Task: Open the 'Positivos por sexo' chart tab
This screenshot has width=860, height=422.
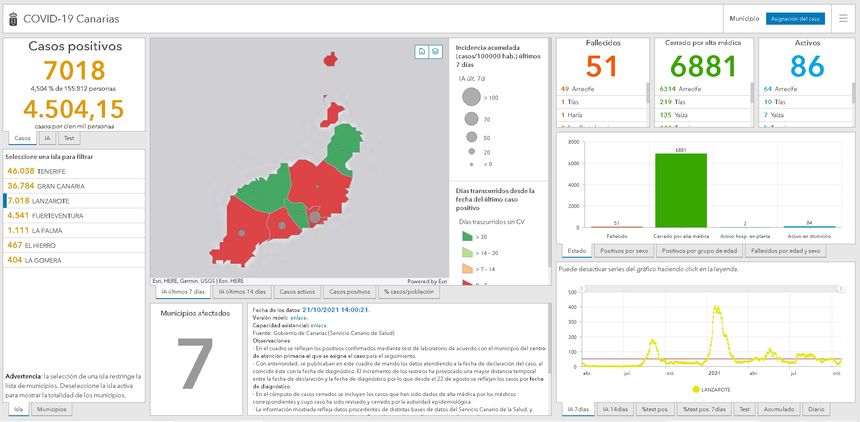Action: (624, 250)
